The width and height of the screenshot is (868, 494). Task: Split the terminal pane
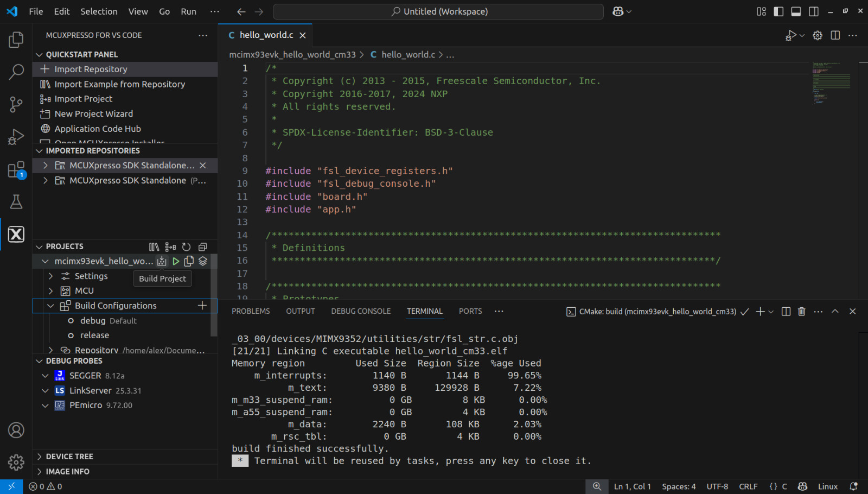(786, 311)
